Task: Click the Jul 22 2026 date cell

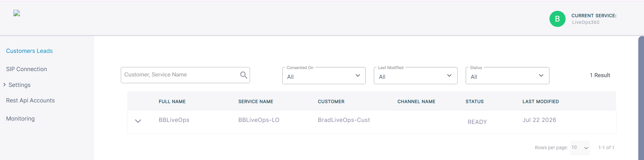Action: 539,120
